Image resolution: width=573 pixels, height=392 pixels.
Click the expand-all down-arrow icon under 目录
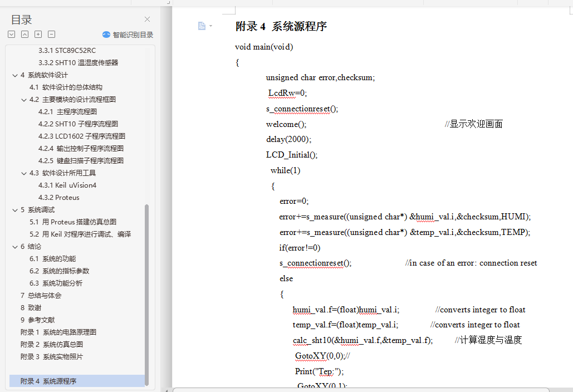[x=12, y=35]
